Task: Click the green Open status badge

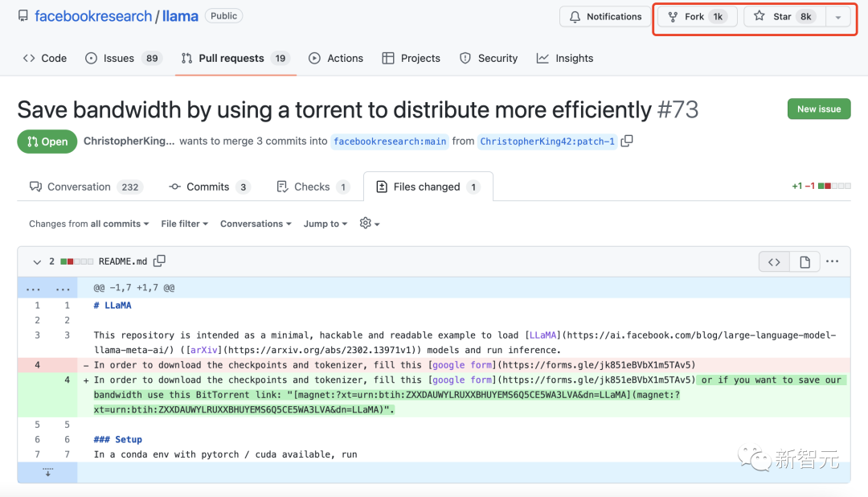Action: coord(47,142)
